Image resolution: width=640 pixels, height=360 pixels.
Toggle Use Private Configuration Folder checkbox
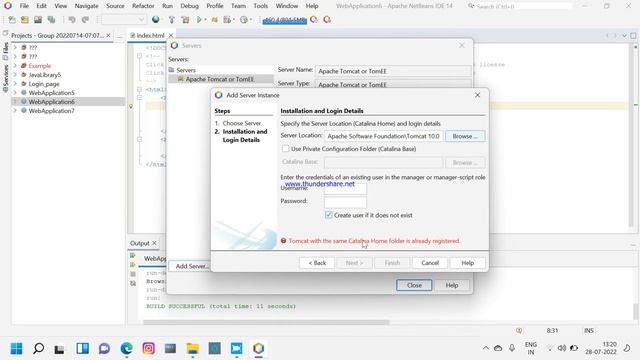click(285, 149)
